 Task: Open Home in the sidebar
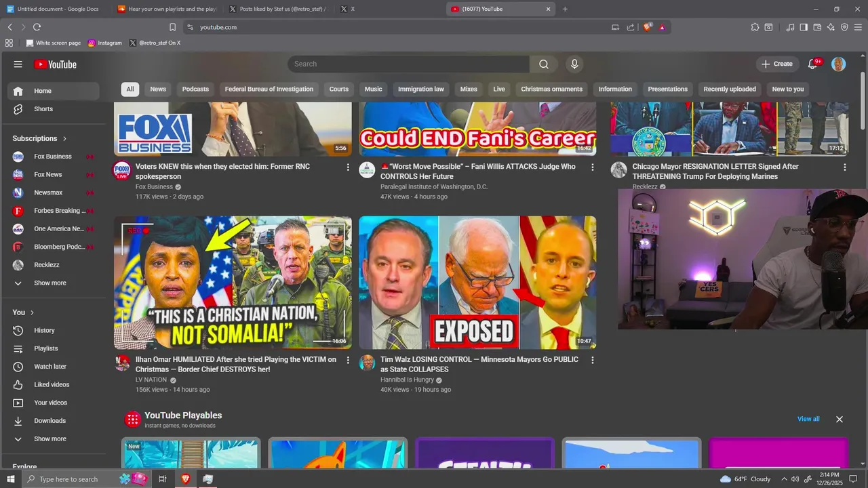(53, 91)
